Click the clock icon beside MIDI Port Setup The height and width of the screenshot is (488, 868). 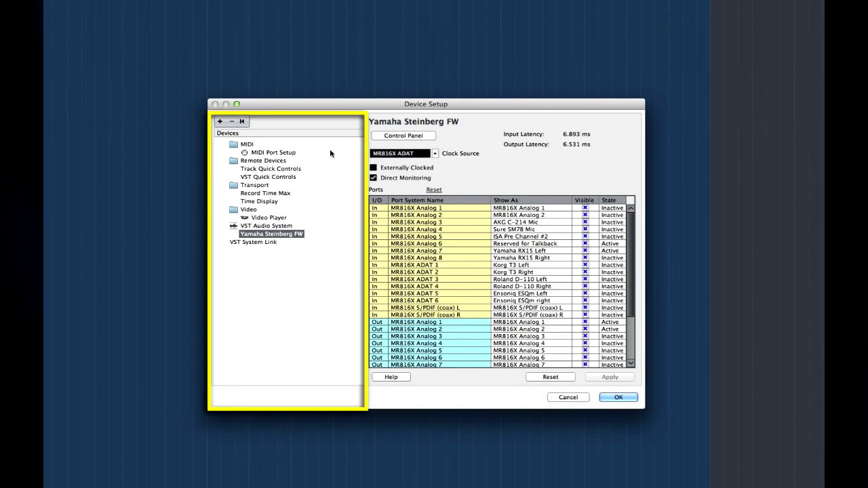(244, 152)
